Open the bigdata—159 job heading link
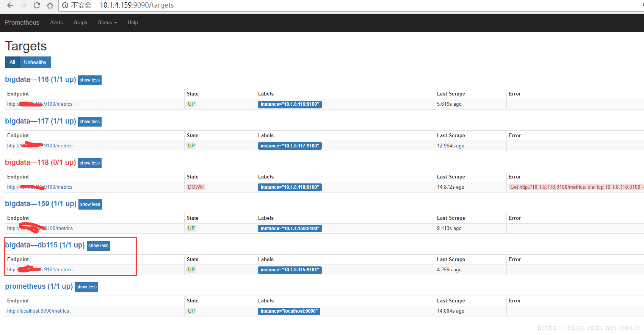This screenshot has width=644, height=335. pos(41,204)
